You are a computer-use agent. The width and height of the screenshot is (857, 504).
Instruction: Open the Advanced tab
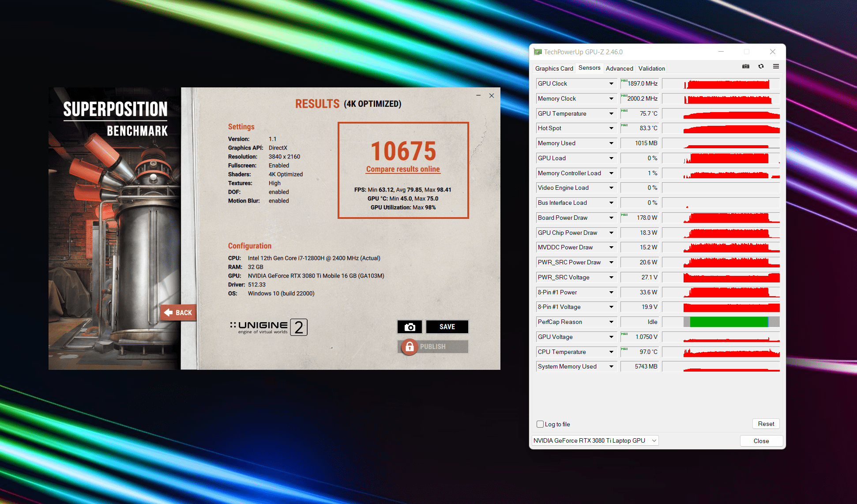pos(620,68)
